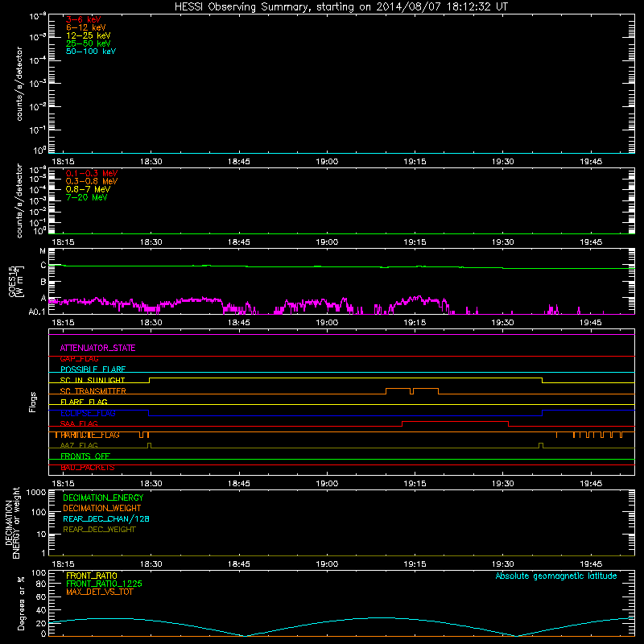
Task: Click the '19:45' time label under the GOES15 panel
Action: tap(591, 323)
